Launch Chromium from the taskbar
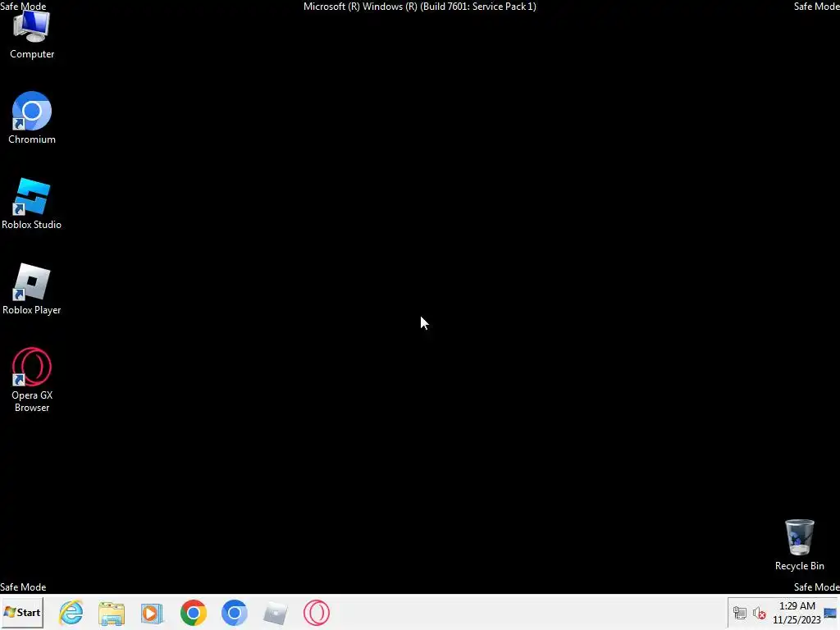The width and height of the screenshot is (840, 630). 234,613
